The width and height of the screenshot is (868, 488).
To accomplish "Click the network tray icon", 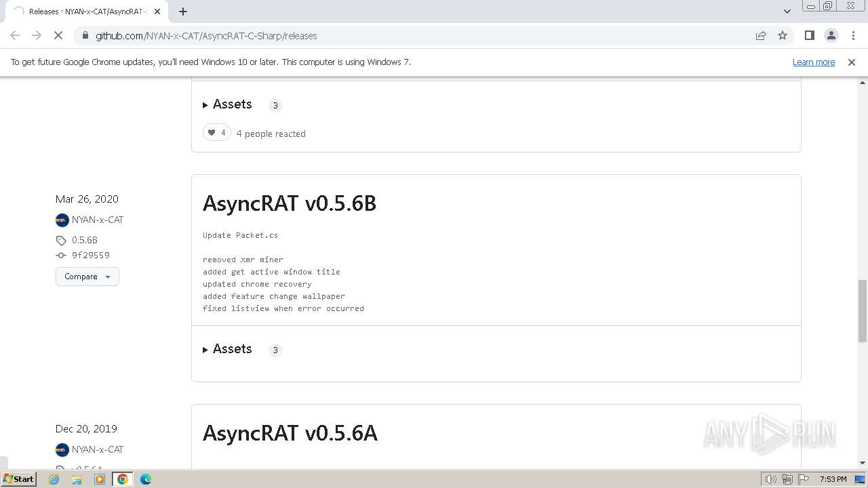I will point(787,479).
